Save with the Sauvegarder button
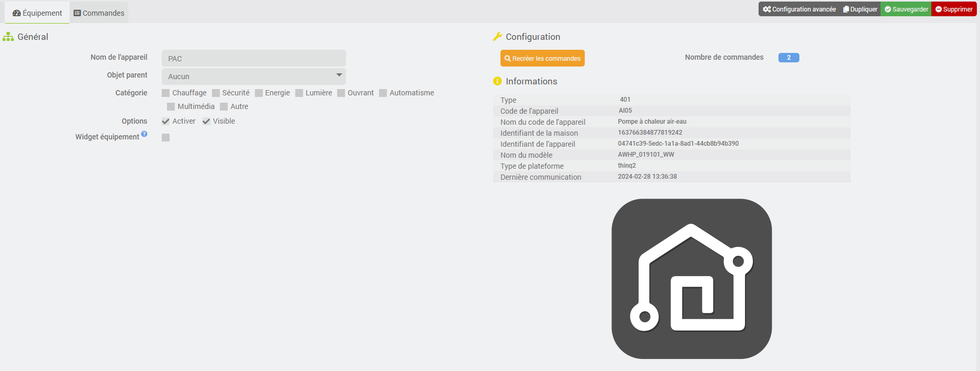 click(x=906, y=9)
